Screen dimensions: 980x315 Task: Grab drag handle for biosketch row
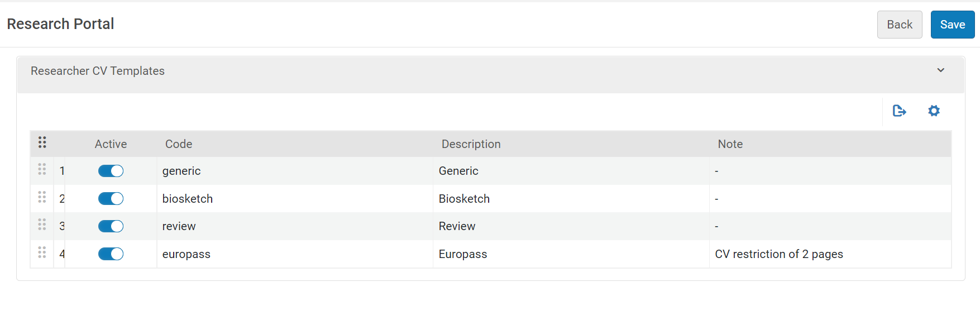point(42,197)
